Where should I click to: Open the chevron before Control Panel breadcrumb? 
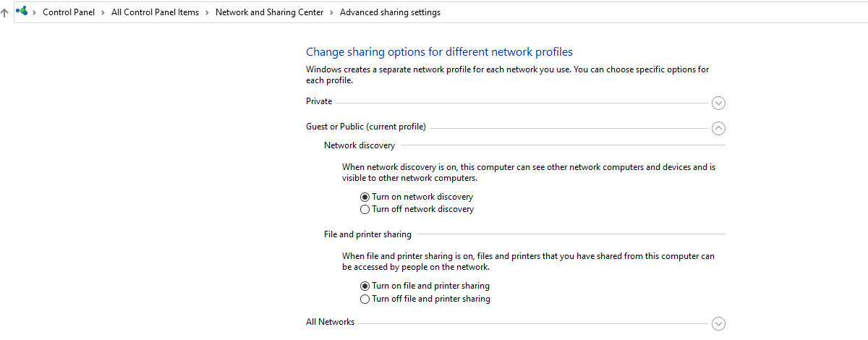point(35,12)
